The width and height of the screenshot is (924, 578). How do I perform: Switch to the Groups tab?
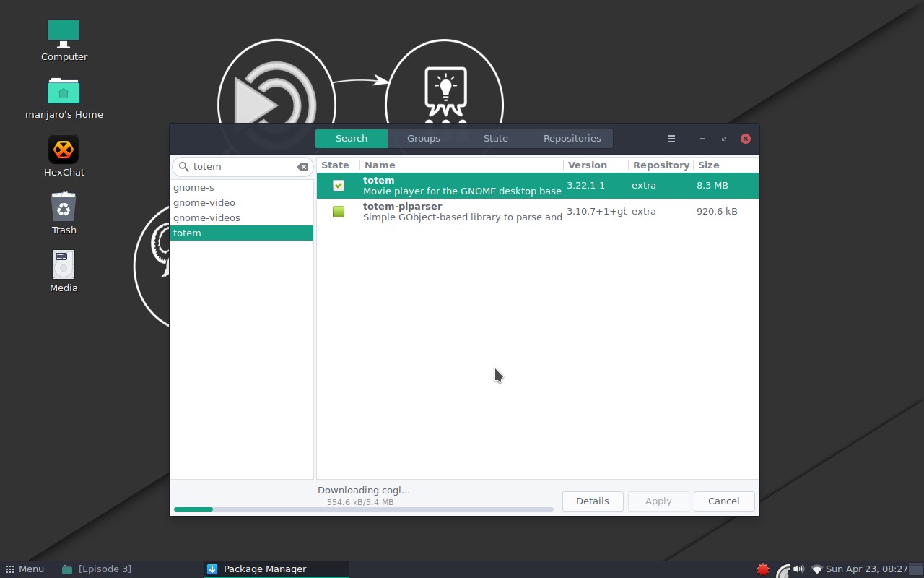(x=423, y=138)
